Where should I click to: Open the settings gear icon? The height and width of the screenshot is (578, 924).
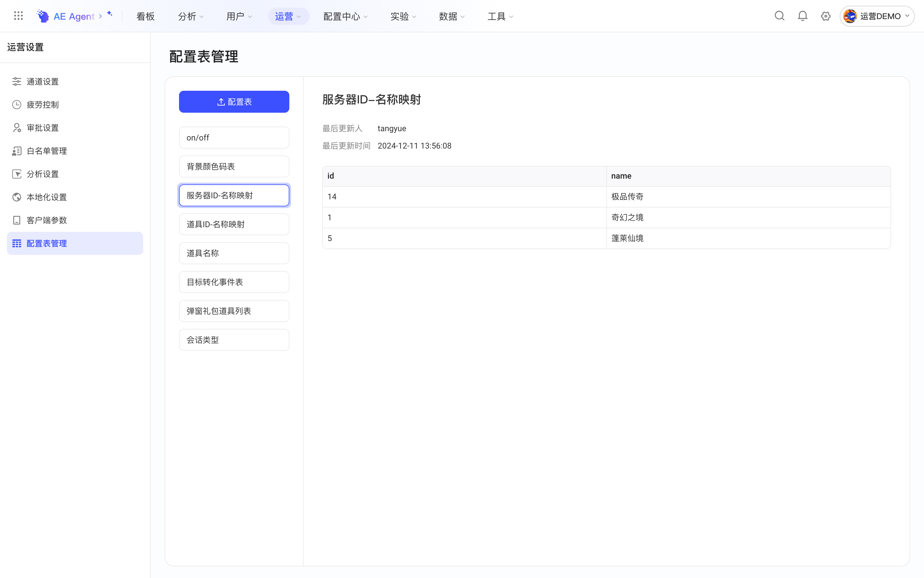pos(826,16)
